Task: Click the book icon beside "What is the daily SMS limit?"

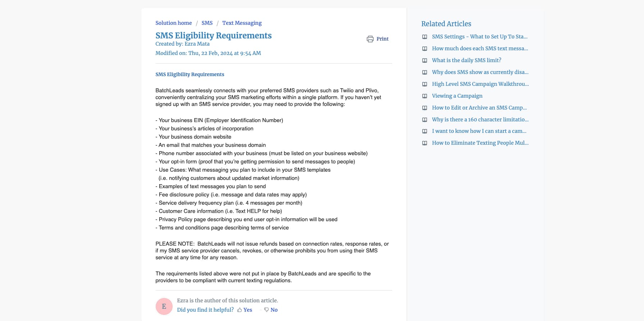Action: pyautogui.click(x=425, y=60)
